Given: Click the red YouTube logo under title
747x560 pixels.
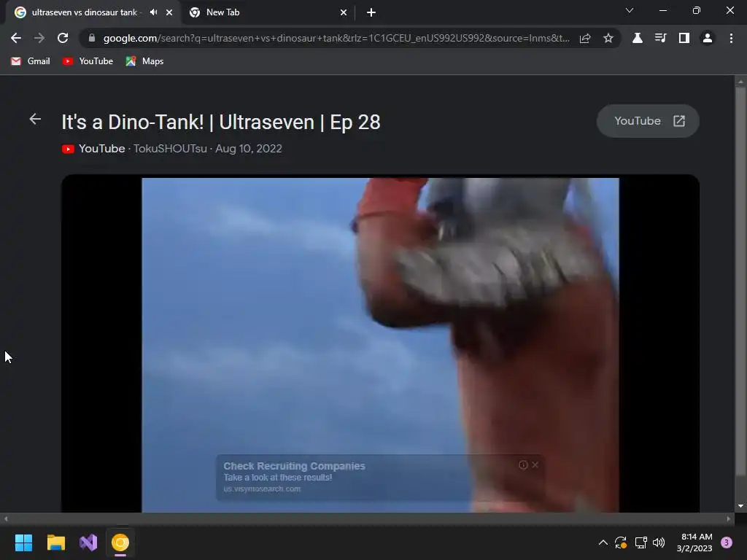Looking at the screenshot, I should (x=68, y=149).
